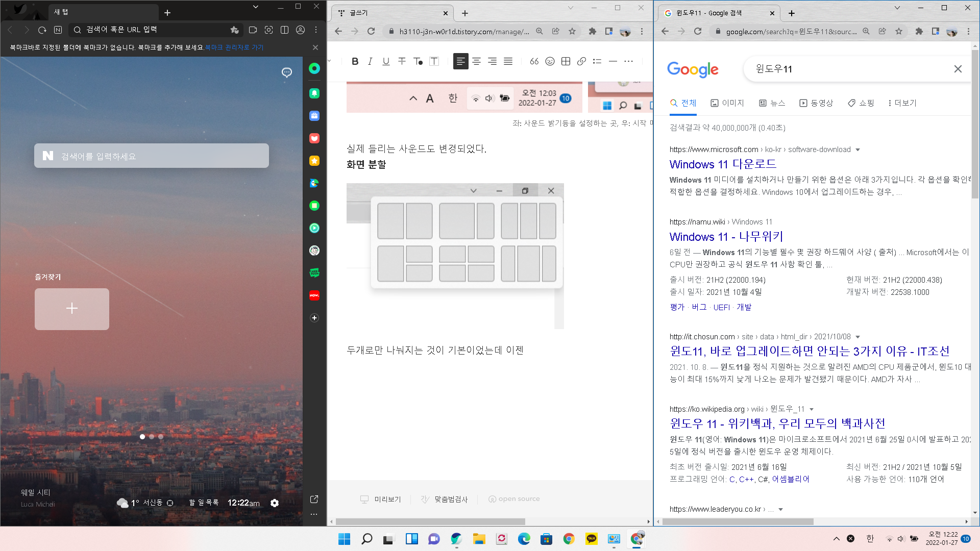The height and width of the screenshot is (551, 980).
Task: Toggle bold formatting in the Tistory editor
Action: 355,62
